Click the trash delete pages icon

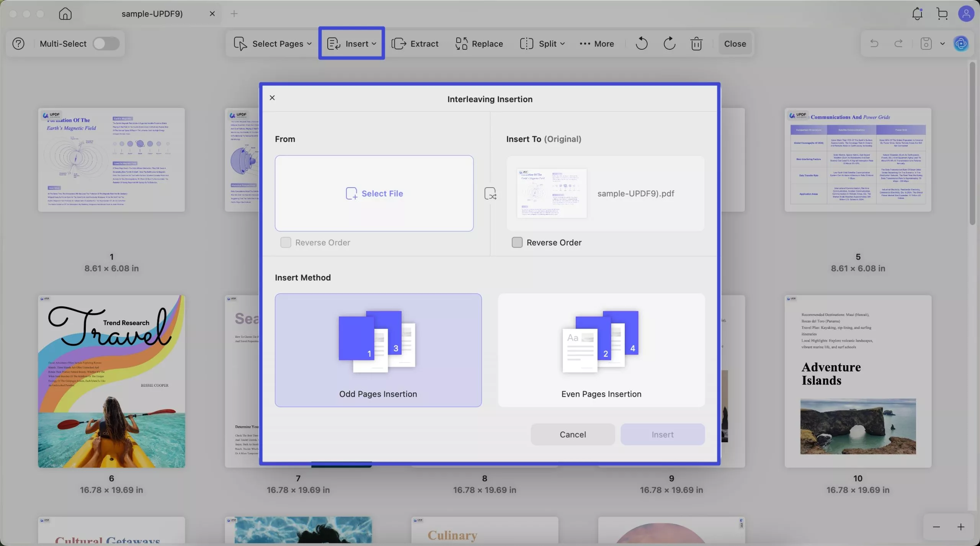pyautogui.click(x=696, y=44)
